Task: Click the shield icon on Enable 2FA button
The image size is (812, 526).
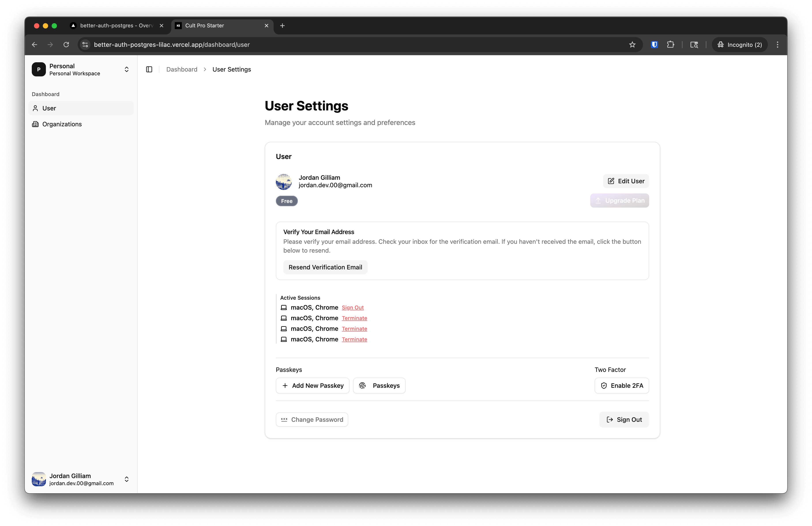Action: pyautogui.click(x=603, y=385)
